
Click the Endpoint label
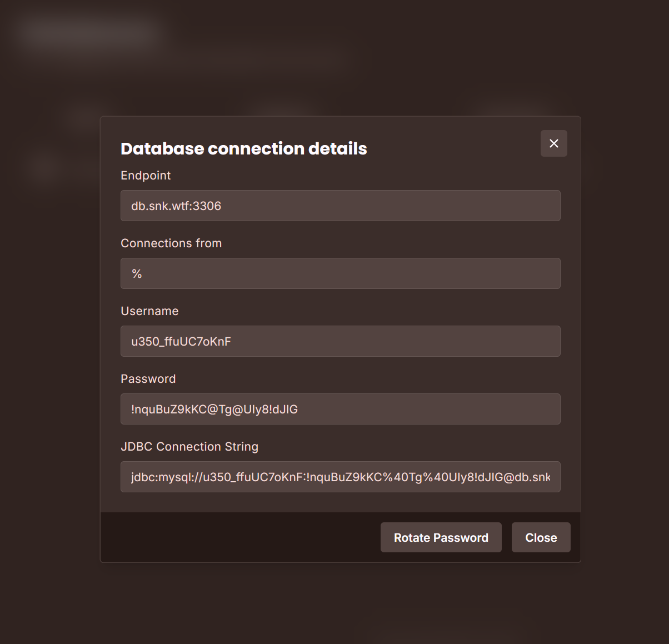(146, 176)
